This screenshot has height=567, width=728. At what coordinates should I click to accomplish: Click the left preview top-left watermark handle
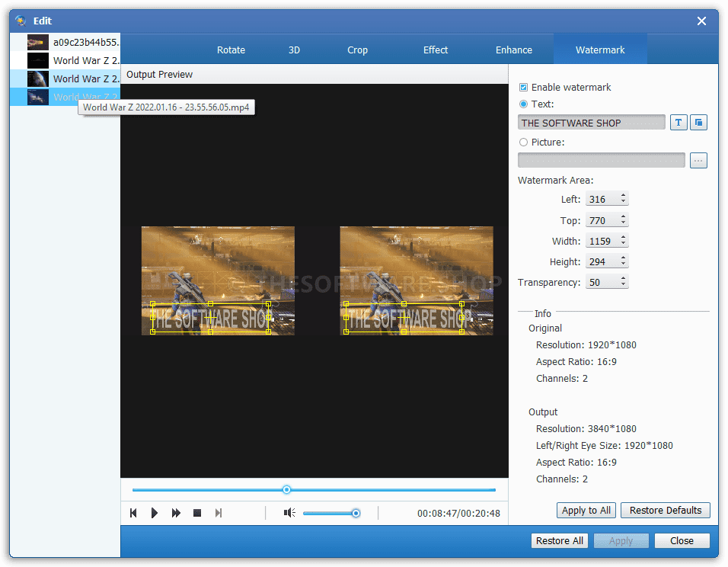(153, 304)
